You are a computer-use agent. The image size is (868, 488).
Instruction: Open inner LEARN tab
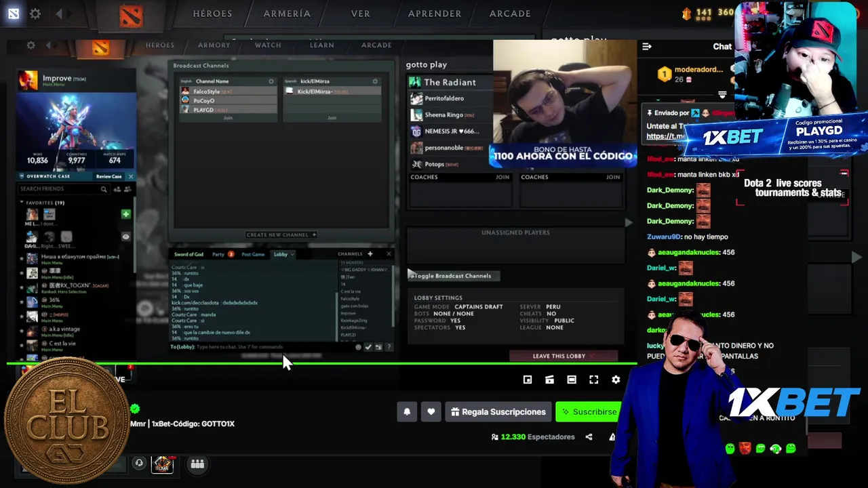pyautogui.click(x=322, y=45)
